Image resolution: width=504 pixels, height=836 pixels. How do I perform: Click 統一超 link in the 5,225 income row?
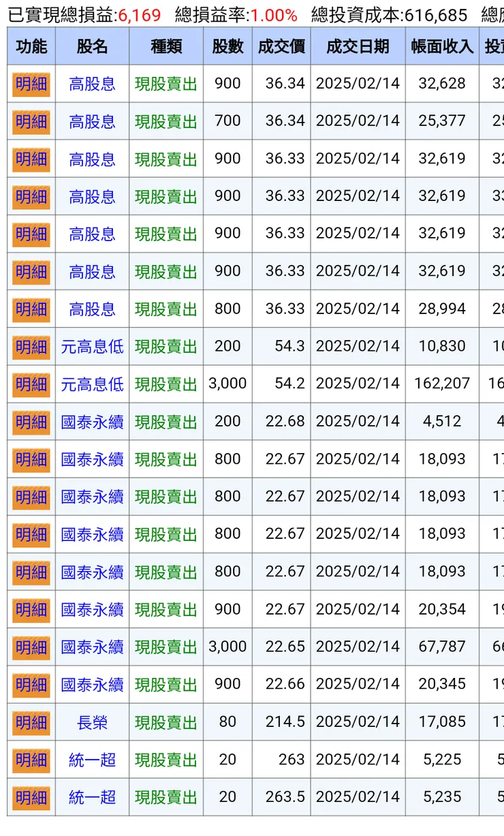tap(92, 760)
